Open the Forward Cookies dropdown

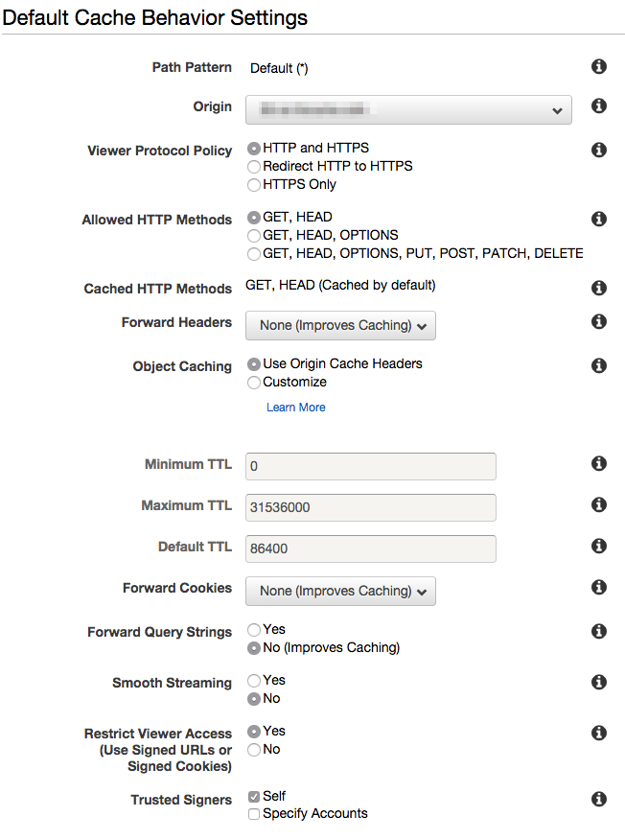click(340, 591)
